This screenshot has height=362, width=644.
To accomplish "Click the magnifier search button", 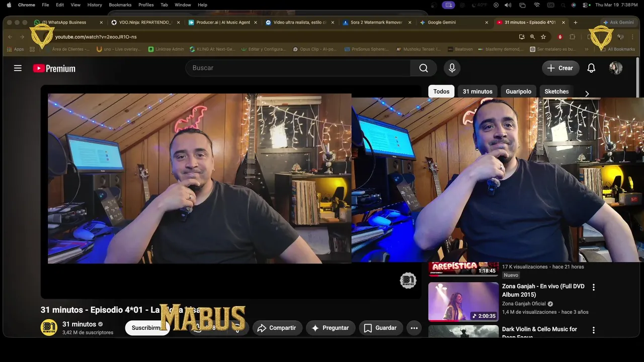I will coord(424,68).
